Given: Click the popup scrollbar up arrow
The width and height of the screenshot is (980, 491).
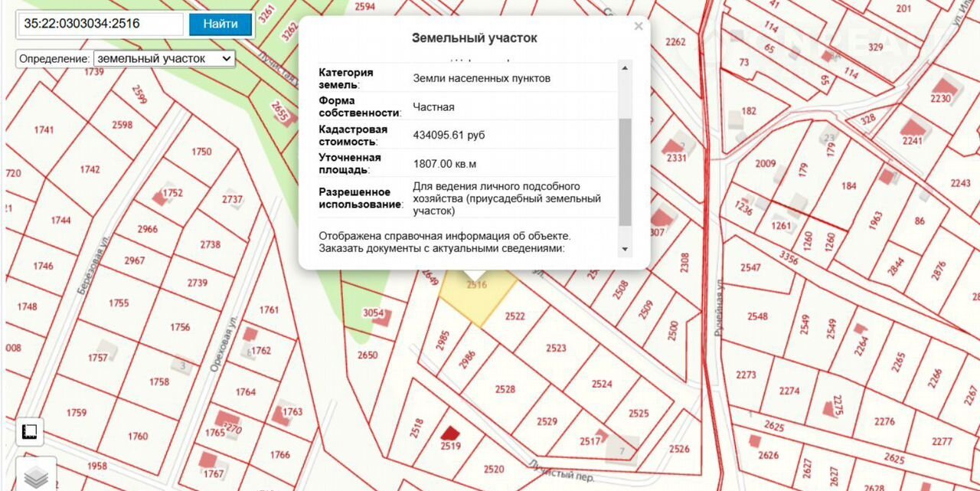Looking at the screenshot, I should tap(625, 69).
